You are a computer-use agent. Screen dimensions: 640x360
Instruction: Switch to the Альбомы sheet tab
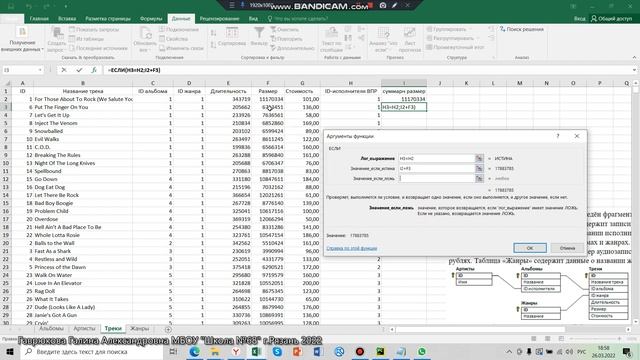click(x=51, y=329)
